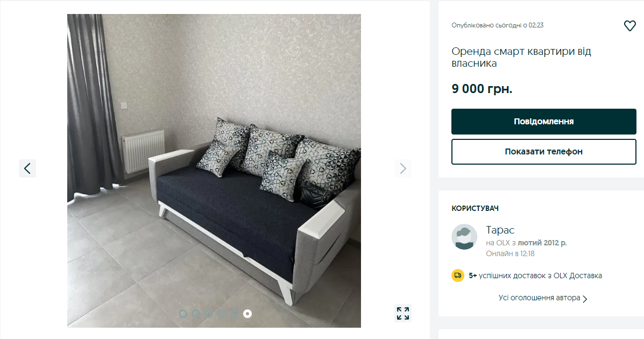
Task: Select the fourth photo indicator dot
Action: click(x=221, y=314)
